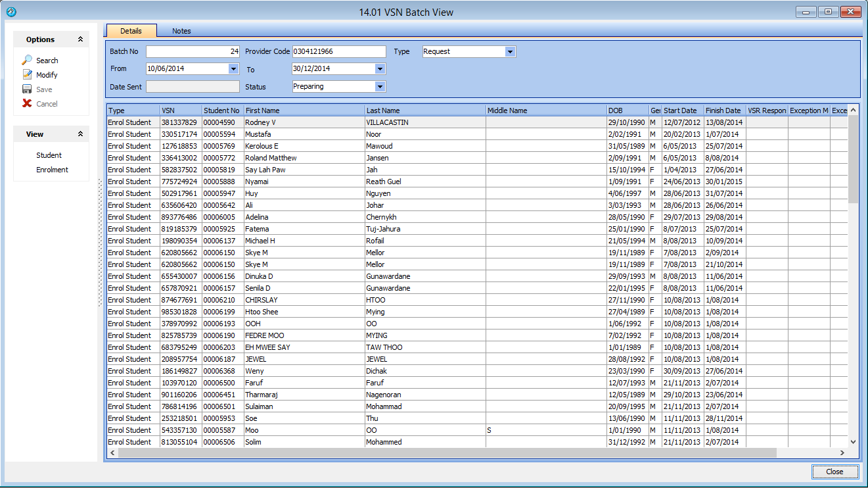Click the Search magnifier icon
This screenshot has height=488, width=868.
pos(27,61)
